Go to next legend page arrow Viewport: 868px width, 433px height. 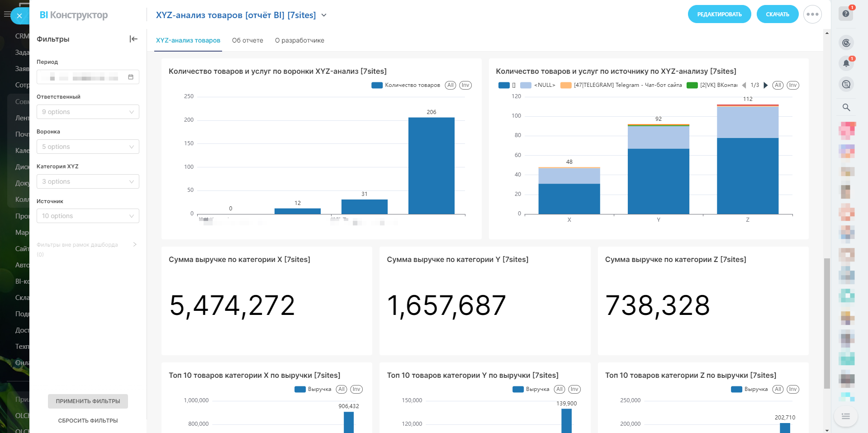point(765,85)
